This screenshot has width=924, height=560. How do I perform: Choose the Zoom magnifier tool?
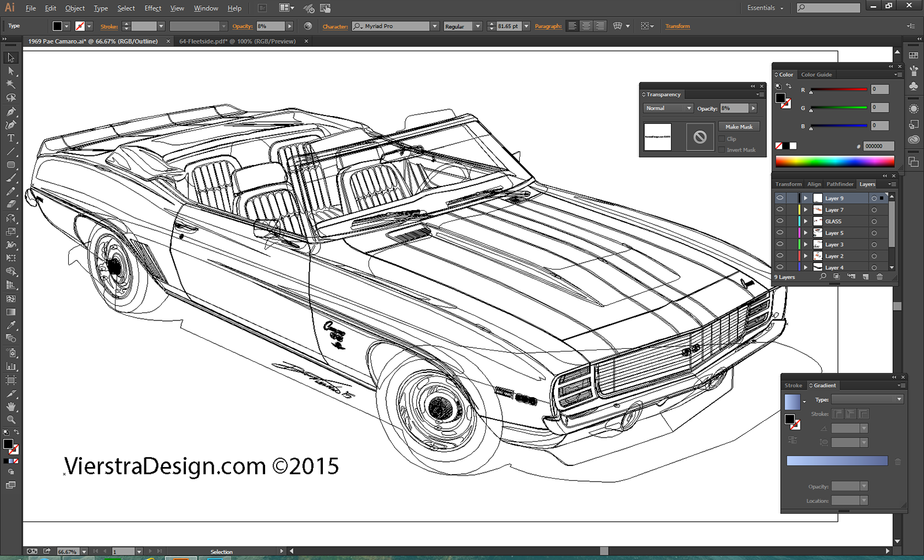coord(10,420)
